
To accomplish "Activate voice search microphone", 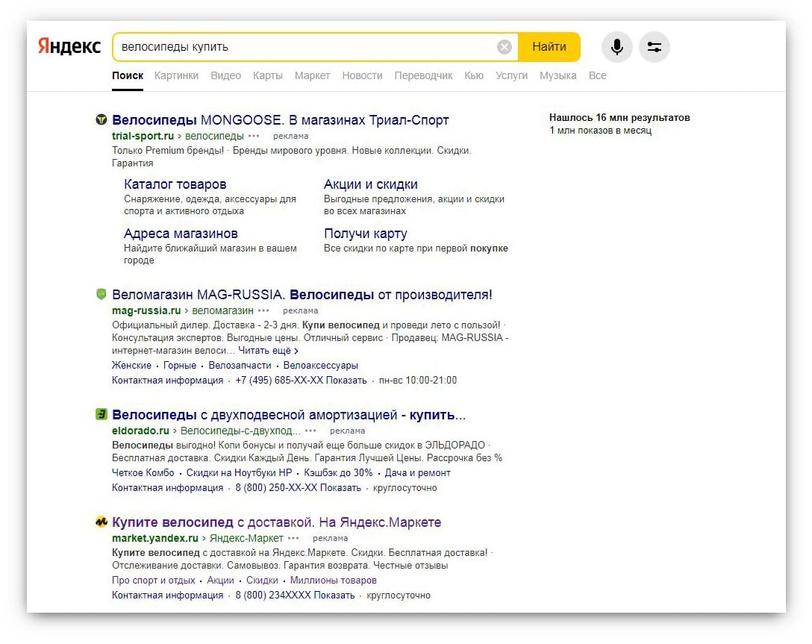I will click(616, 47).
